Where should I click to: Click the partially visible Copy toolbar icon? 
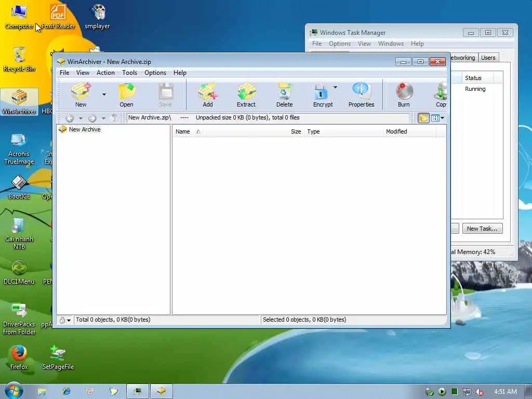coord(441,95)
